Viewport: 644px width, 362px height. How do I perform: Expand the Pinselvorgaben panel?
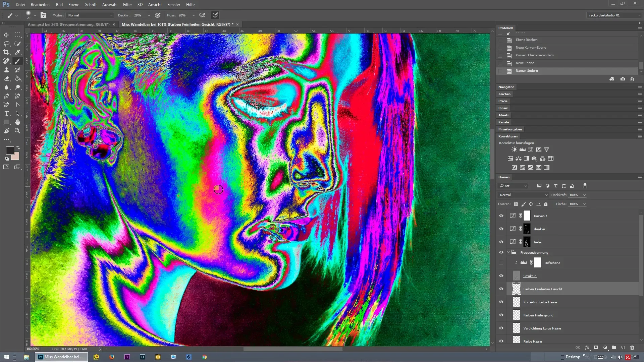[x=510, y=129]
